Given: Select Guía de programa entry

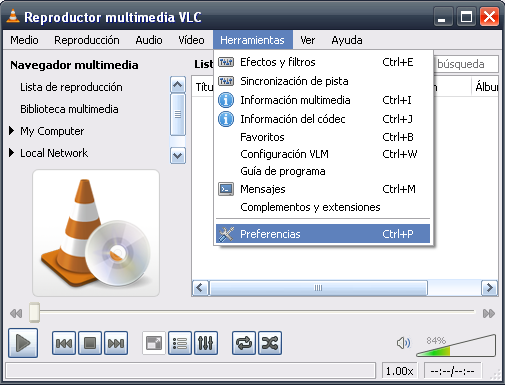Looking at the screenshot, I should 323,171.
